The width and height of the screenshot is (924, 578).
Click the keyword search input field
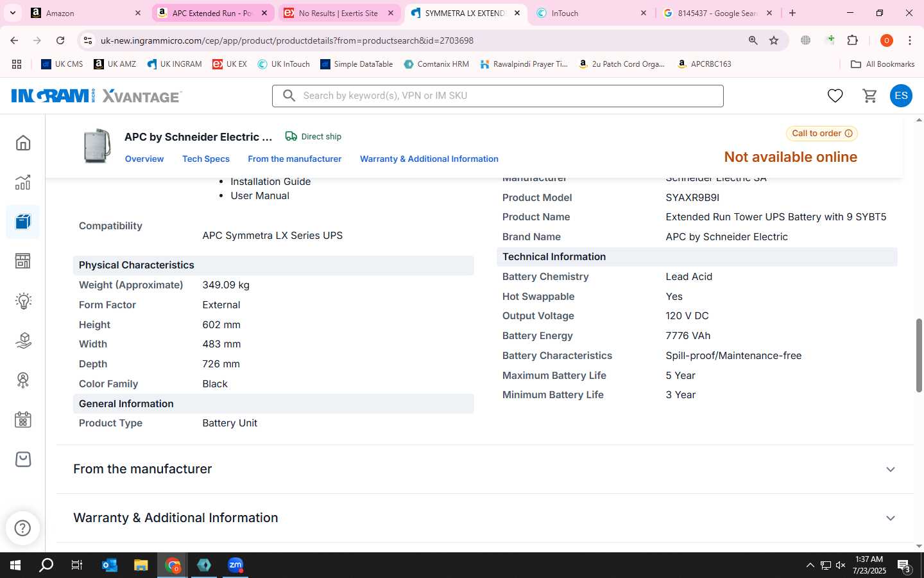pos(498,96)
